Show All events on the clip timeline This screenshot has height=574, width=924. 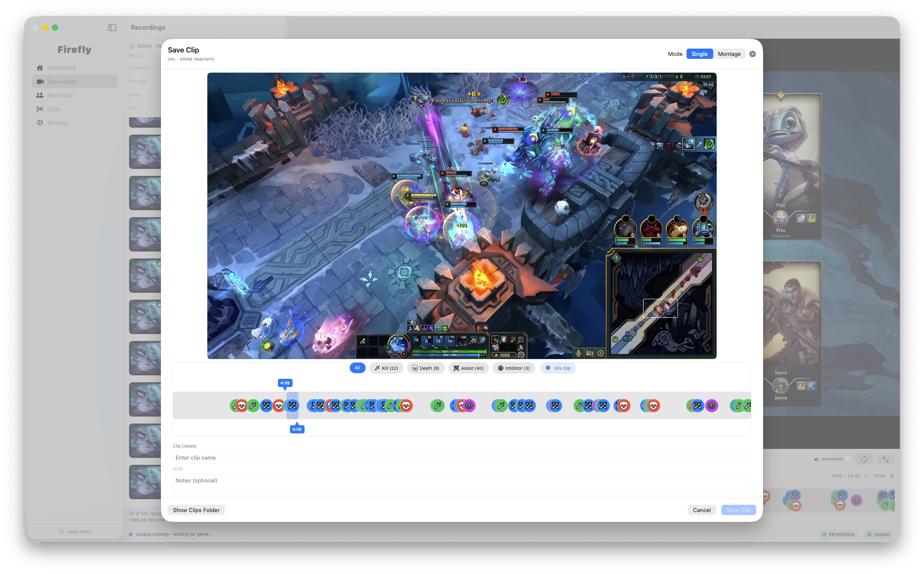357,368
